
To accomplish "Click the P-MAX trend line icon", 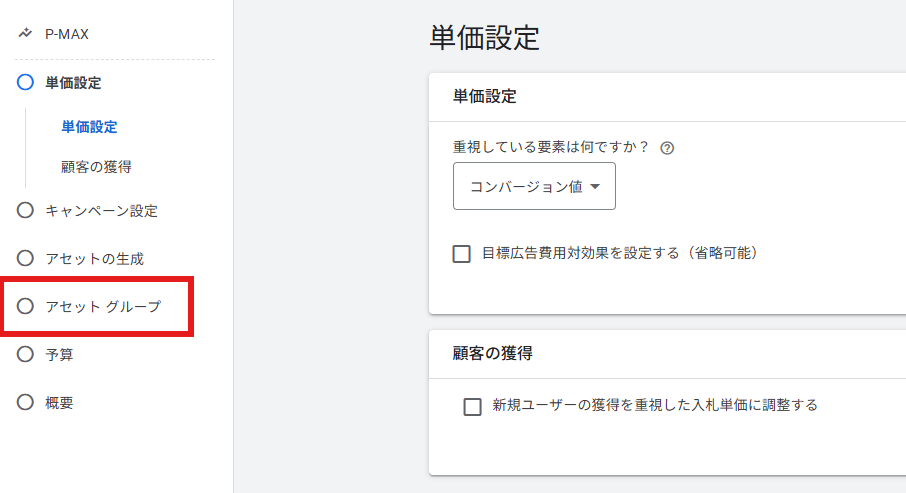I will (x=26, y=34).
